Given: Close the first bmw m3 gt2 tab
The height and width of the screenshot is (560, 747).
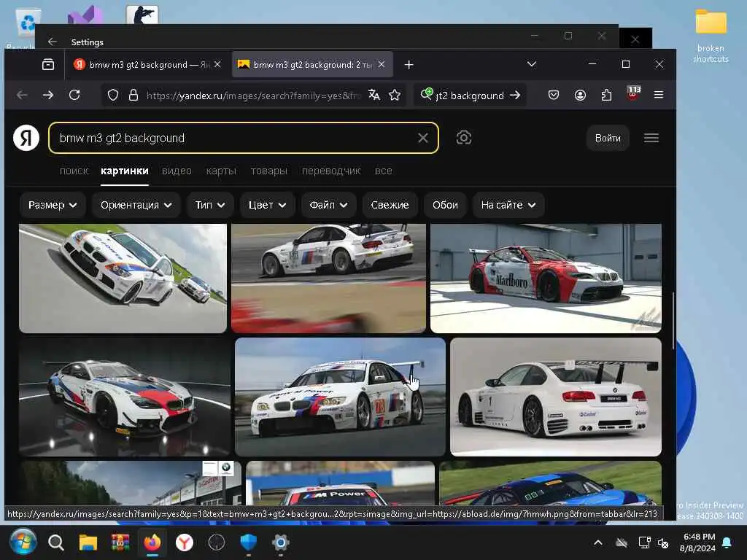Looking at the screenshot, I should (x=217, y=64).
